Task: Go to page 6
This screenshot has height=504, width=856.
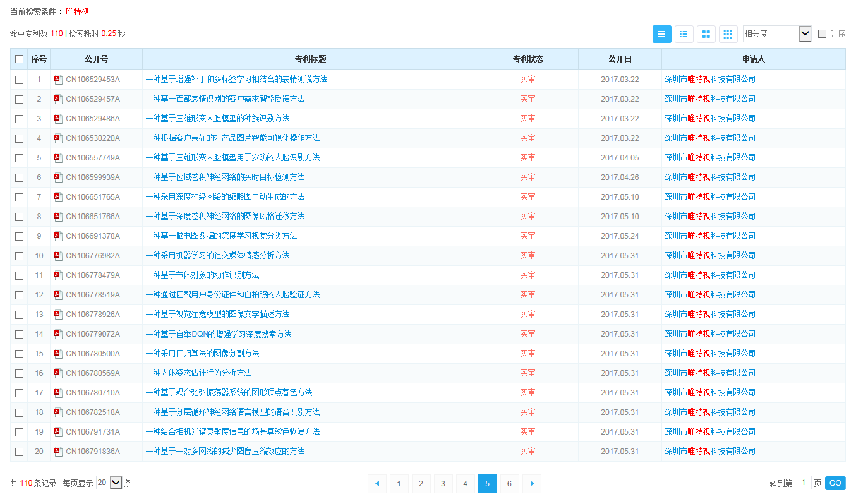Action: pos(509,484)
